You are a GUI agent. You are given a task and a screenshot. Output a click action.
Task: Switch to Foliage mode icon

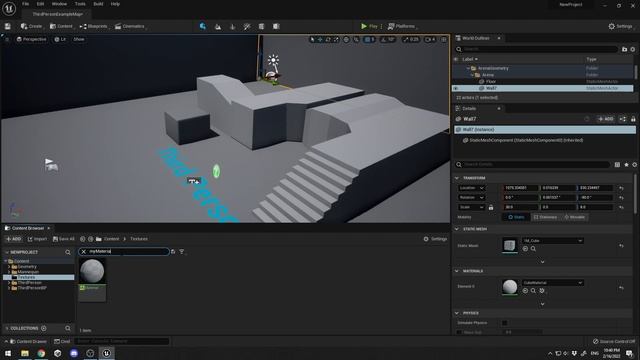coord(233,27)
